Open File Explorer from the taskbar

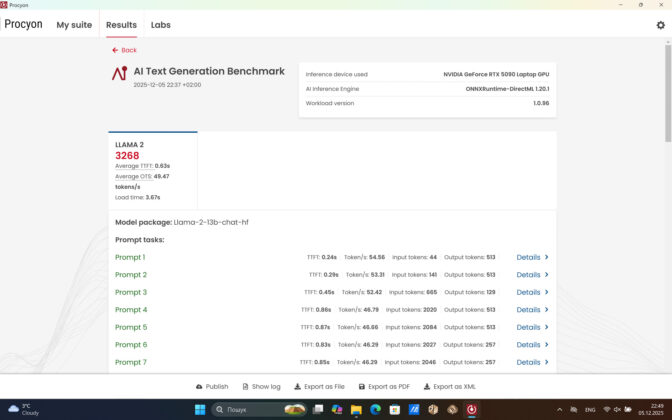pos(356,409)
